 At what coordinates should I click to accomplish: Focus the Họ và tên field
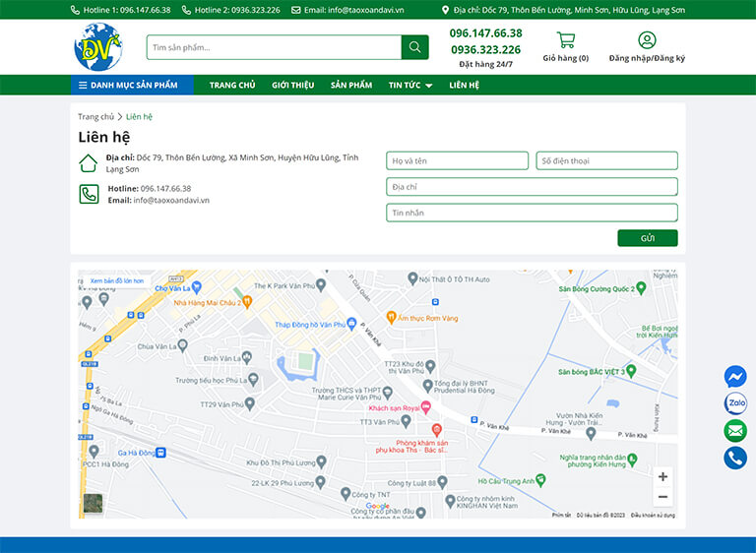click(457, 160)
